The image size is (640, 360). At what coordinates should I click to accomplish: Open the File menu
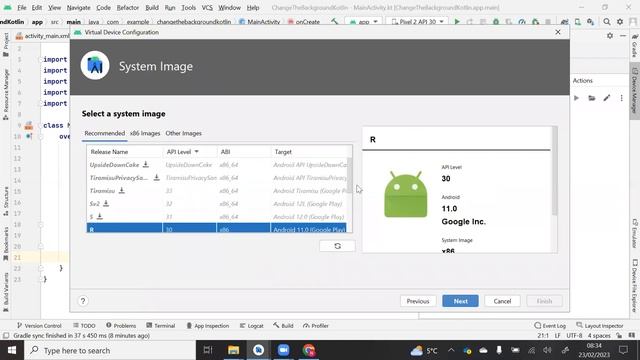pos(21,7)
